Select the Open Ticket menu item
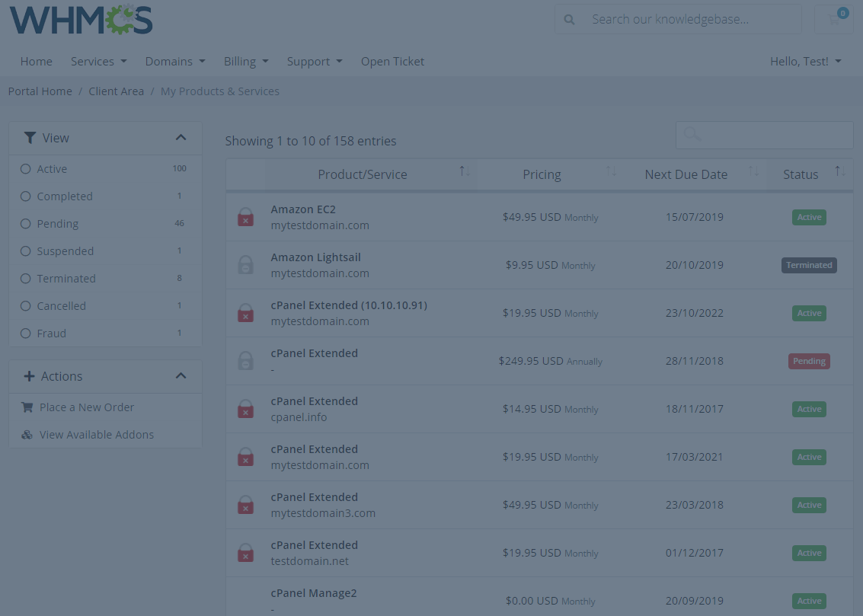863x616 pixels. (392, 61)
